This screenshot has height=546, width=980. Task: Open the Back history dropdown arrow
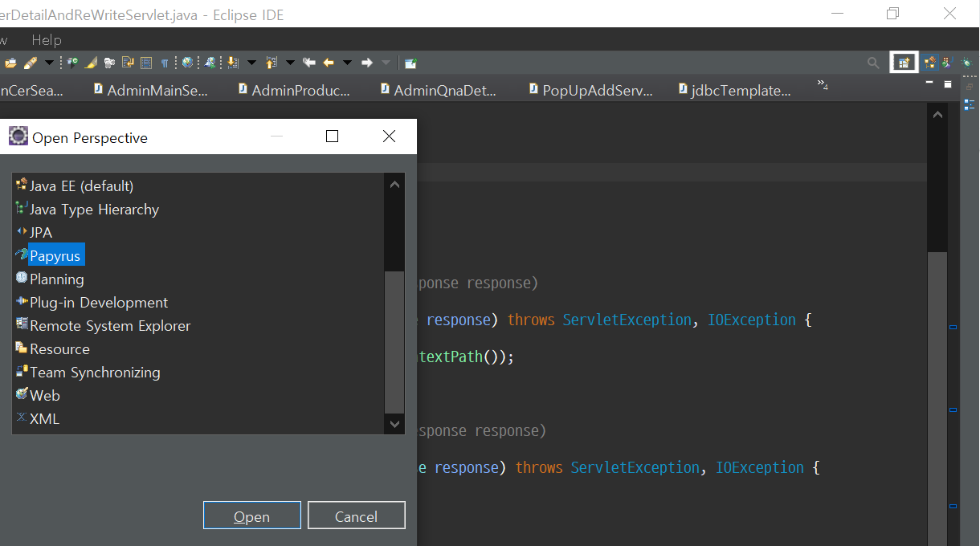click(x=347, y=63)
